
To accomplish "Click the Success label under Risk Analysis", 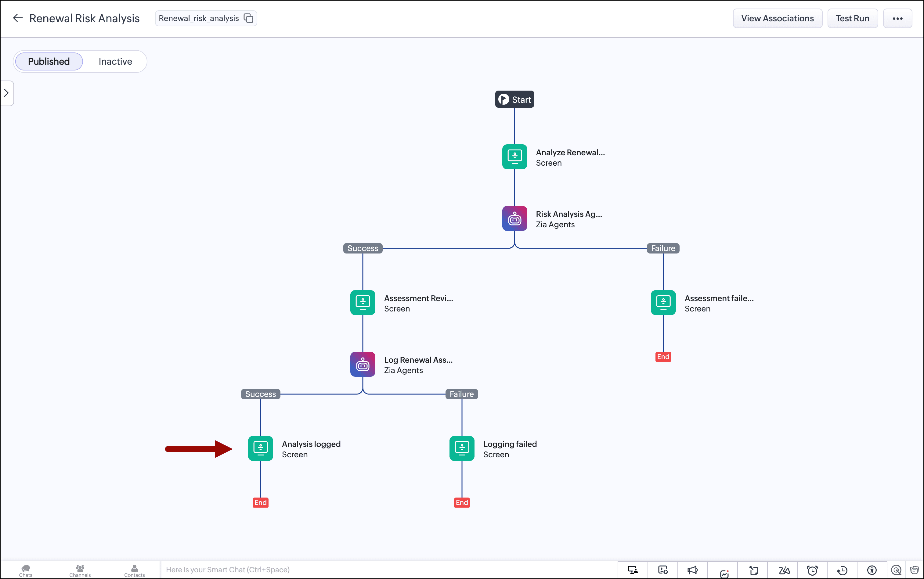I will 363,248.
